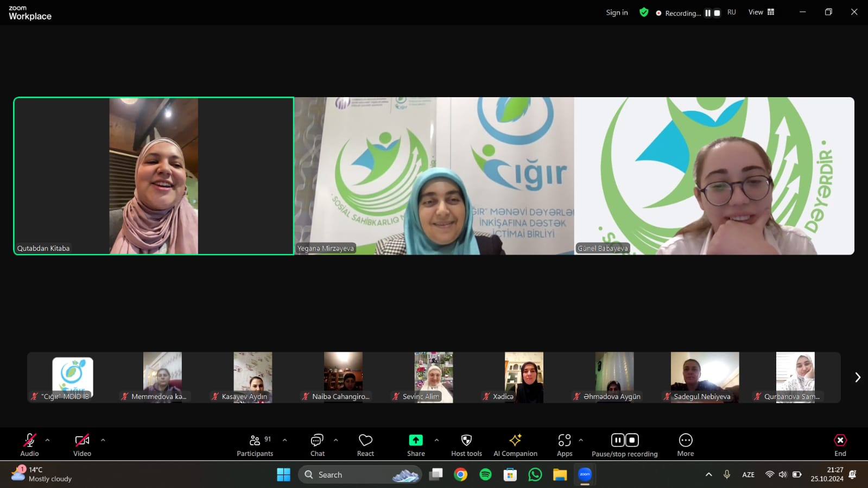Stop recording using top bar icon

coord(717,13)
